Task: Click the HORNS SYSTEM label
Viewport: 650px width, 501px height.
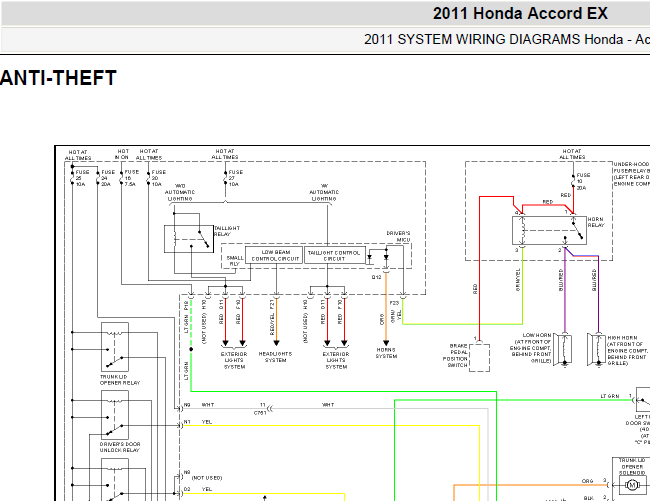Action: 386,353
